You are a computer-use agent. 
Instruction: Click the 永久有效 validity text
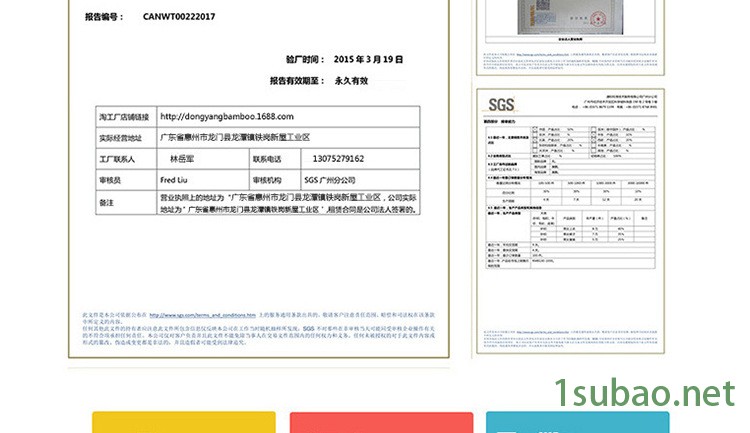click(351, 80)
